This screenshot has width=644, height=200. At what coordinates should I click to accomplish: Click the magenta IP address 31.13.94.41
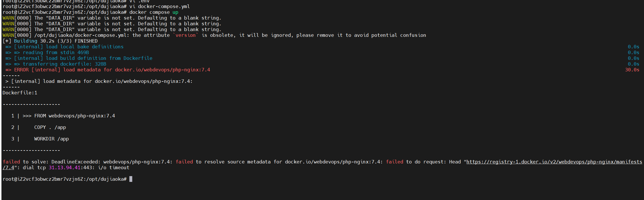[65, 168]
